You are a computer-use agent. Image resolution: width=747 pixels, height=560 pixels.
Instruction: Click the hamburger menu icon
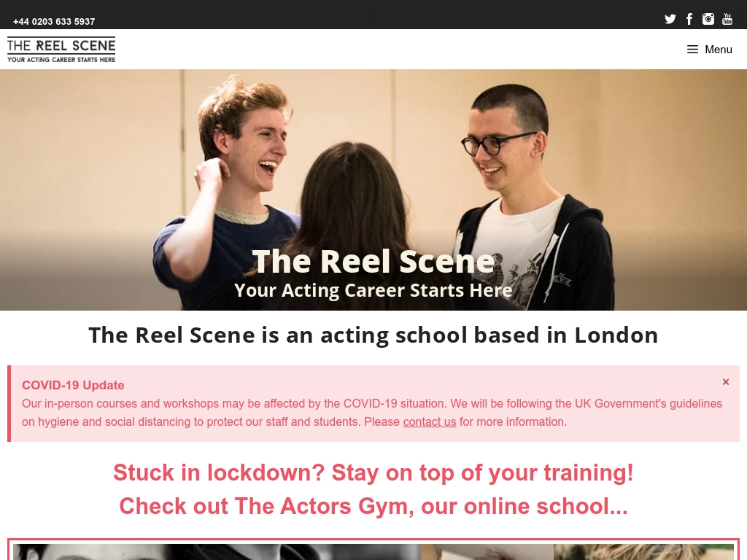coord(692,50)
